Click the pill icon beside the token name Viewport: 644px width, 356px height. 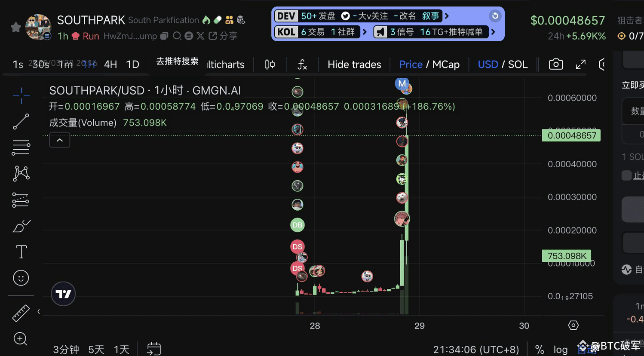coord(218,20)
